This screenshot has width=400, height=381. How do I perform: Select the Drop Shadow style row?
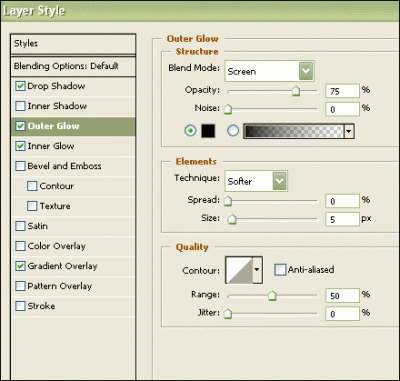click(x=73, y=86)
